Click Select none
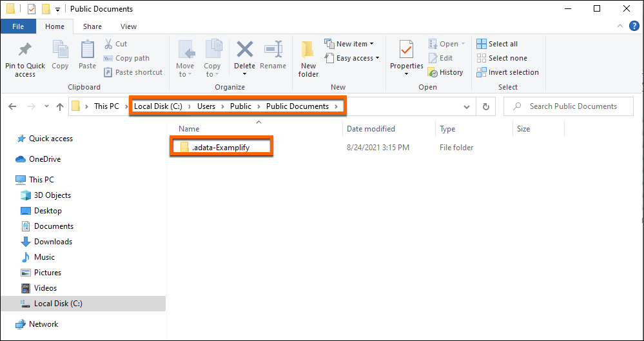The image size is (644, 341). [x=502, y=58]
